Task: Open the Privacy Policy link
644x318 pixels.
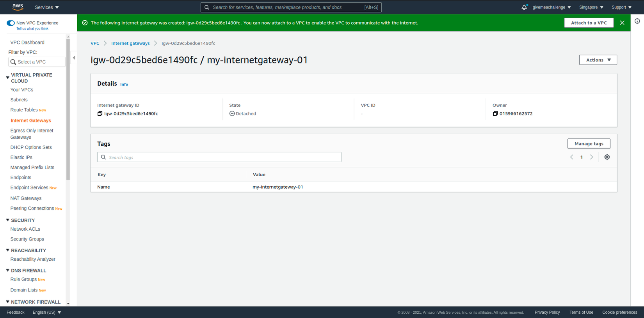Action: tap(547, 312)
